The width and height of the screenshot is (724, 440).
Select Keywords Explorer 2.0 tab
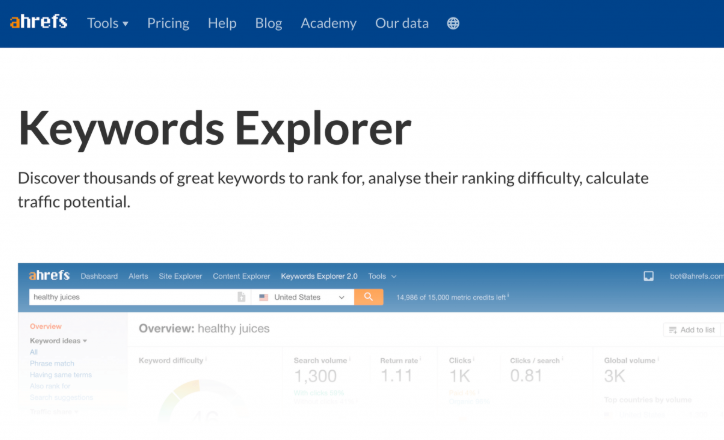point(319,276)
